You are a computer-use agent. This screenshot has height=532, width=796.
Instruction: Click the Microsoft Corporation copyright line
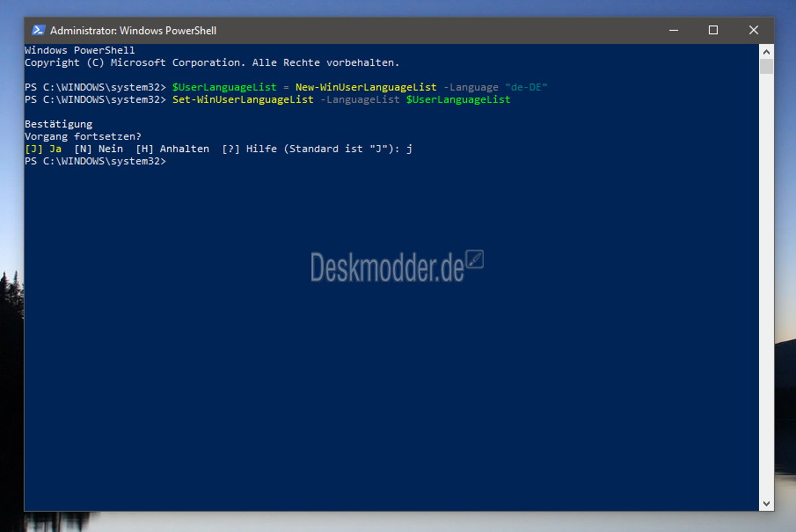pyautogui.click(x=212, y=62)
